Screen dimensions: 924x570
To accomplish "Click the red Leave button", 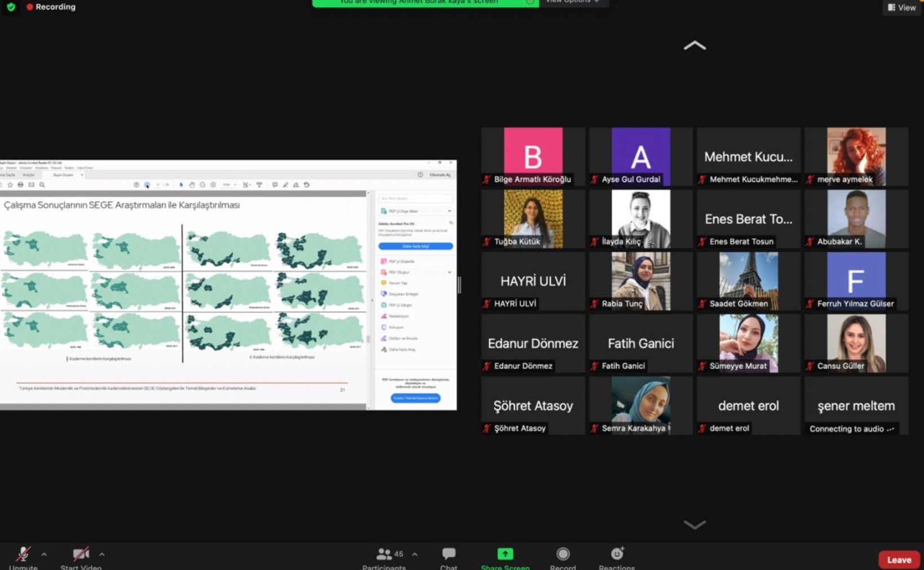I will pos(899,560).
